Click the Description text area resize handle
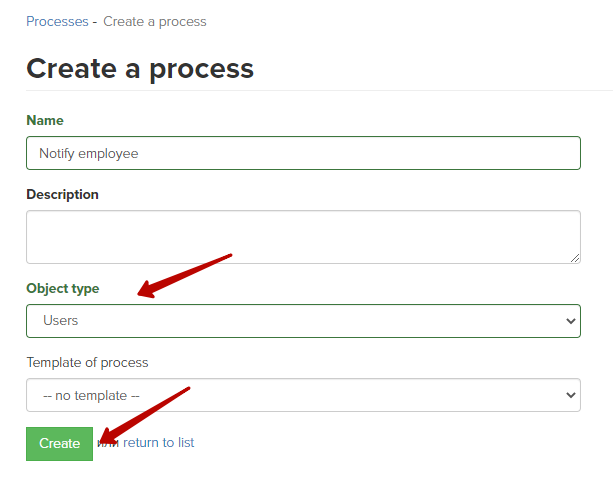The image size is (613, 486). pos(575,258)
